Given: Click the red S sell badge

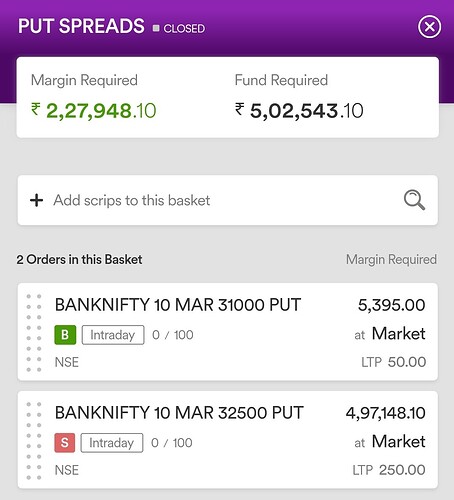Looking at the screenshot, I should coord(65,443).
